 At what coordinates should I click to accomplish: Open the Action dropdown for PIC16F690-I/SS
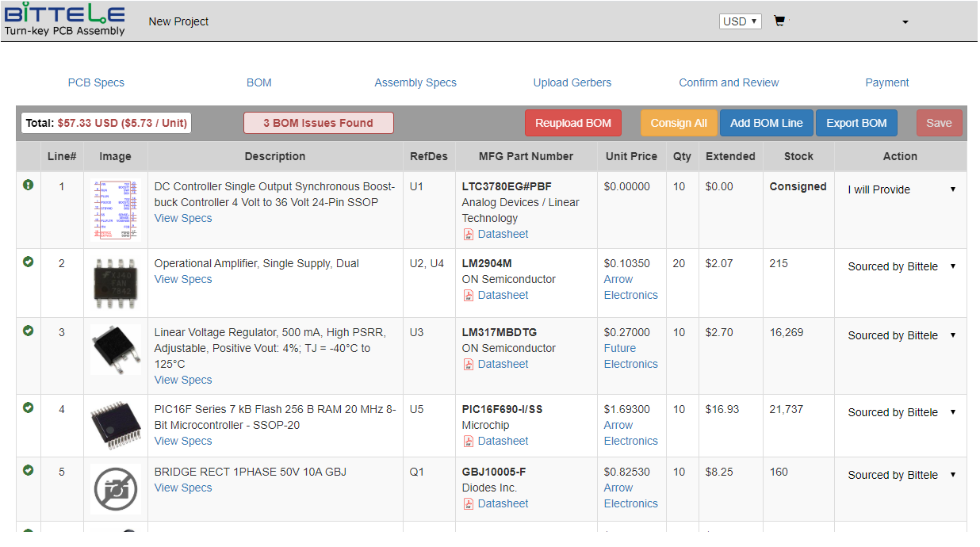tap(901, 412)
